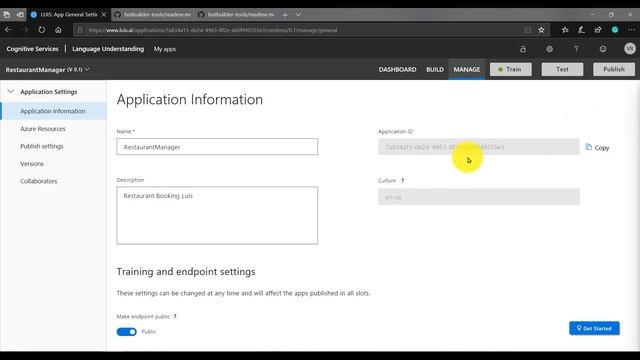Toggle Make endpoint public switch
640x360 pixels.
pos(127,332)
